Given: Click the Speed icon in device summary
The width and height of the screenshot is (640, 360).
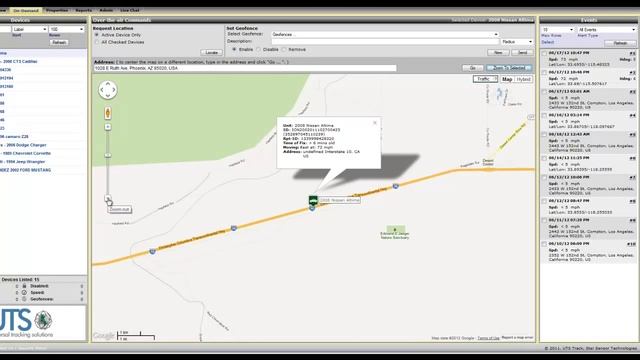Looking at the screenshot, I should tap(24, 293).
